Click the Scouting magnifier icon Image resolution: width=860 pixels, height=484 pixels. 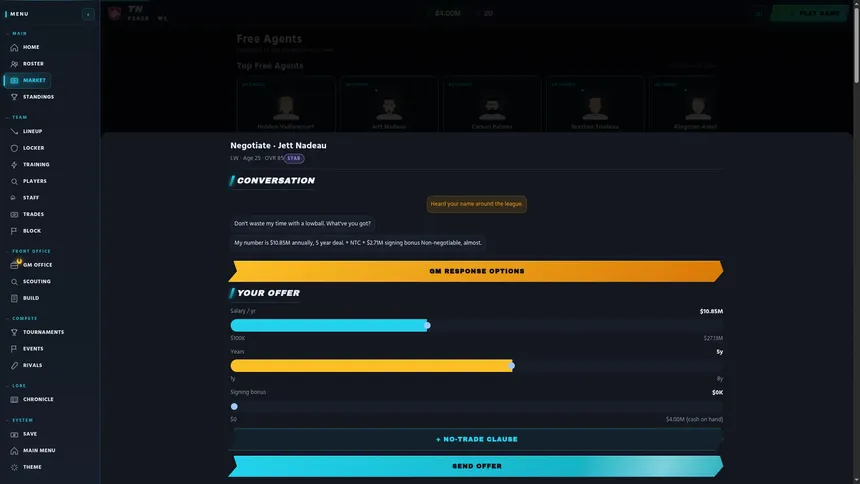coord(14,282)
